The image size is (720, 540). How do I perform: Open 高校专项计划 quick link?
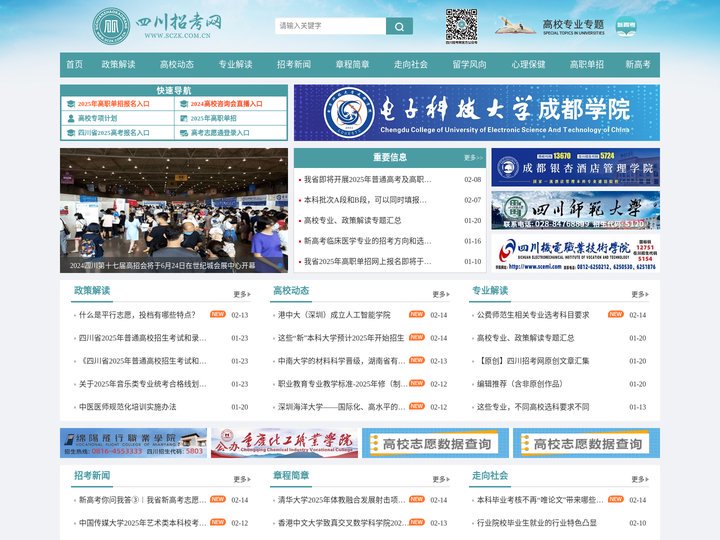pyautogui.click(x=97, y=118)
